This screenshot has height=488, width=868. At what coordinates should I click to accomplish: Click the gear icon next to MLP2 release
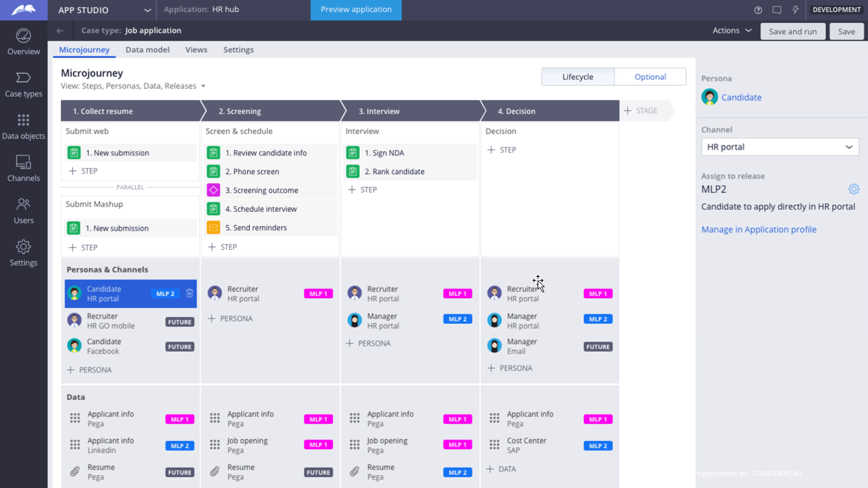853,189
